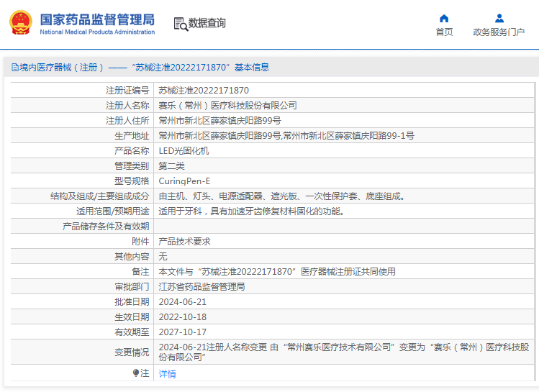
Task: Click National Medical Products Administration text
Action: (x=97, y=32)
